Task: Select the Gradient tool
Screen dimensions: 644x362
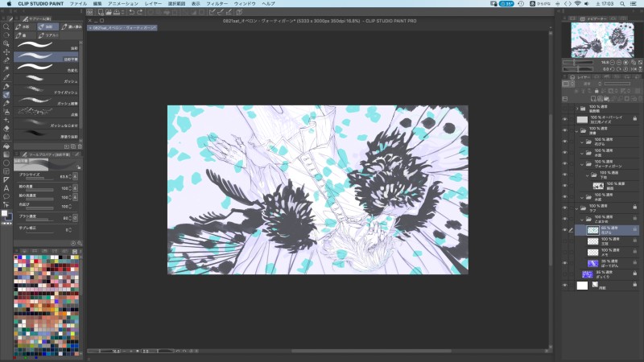Action: pos(6,154)
